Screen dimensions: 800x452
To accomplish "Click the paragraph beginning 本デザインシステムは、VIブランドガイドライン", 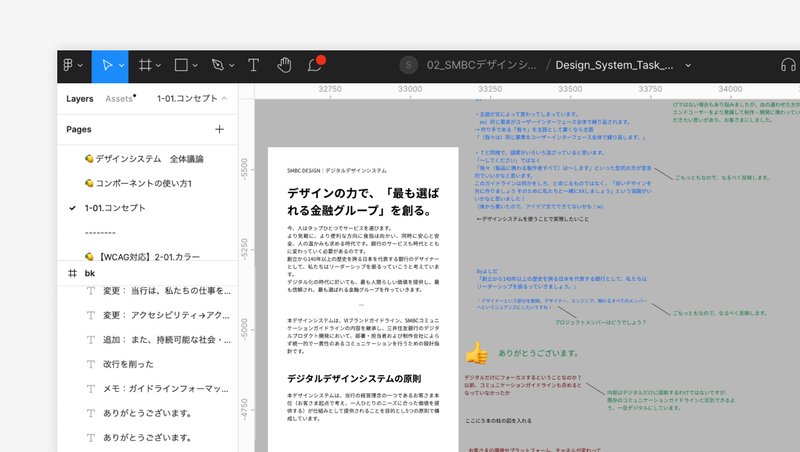I will coord(363,336).
